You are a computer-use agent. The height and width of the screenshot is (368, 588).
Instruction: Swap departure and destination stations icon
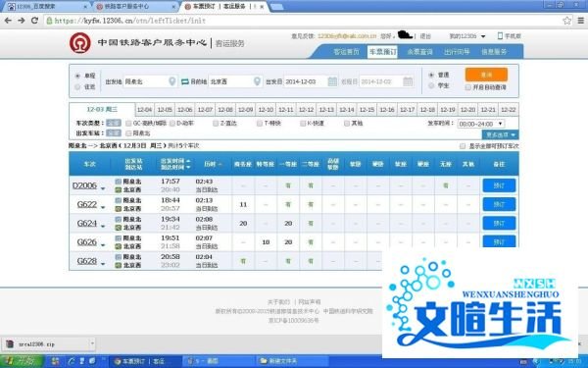point(184,81)
